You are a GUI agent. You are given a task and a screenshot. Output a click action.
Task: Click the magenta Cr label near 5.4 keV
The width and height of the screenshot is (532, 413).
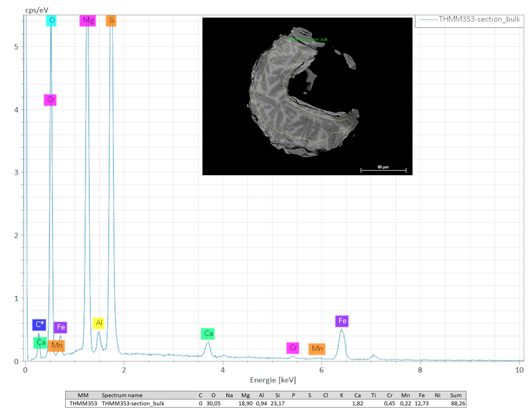tap(293, 348)
